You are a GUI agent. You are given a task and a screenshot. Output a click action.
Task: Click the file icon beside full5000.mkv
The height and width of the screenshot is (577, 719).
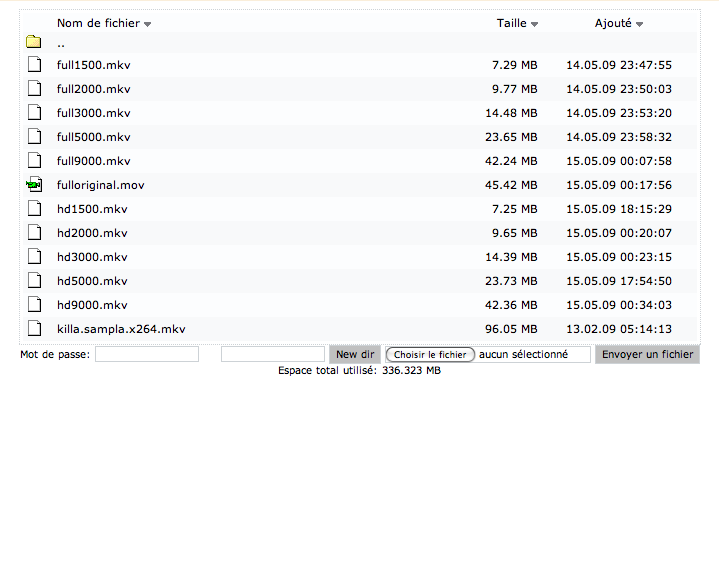coord(34,136)
